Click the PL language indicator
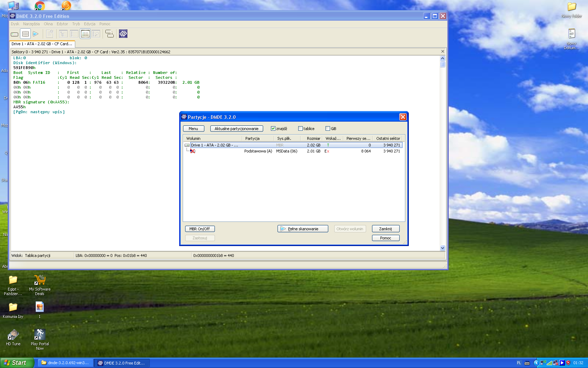This screenshot has height=368, width=588. [519, 363]
